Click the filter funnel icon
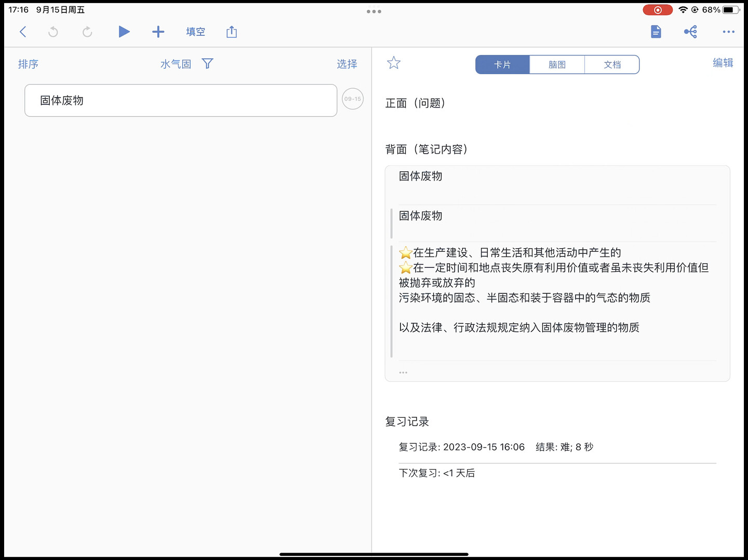The width and height of the screenshot is (748, 560). click(207, 63)
